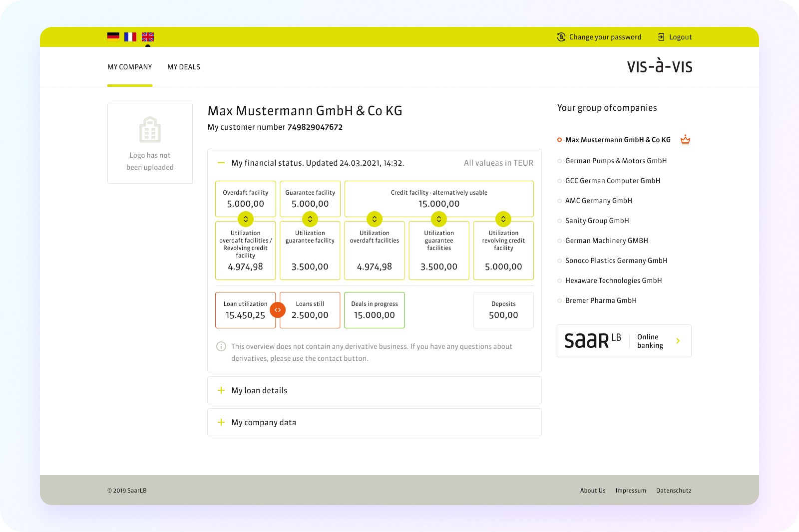The height and width of the screenshot is (532, 799).
Task: Click the Loan utilization 15.450,25 card
Action: pos(245,310)
